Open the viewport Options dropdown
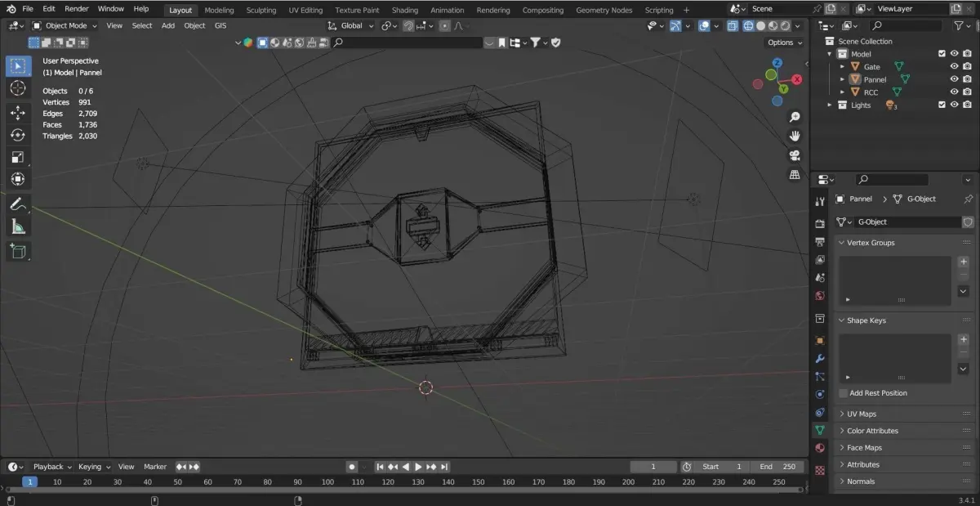The image size is (980, 506). [784, 43]
